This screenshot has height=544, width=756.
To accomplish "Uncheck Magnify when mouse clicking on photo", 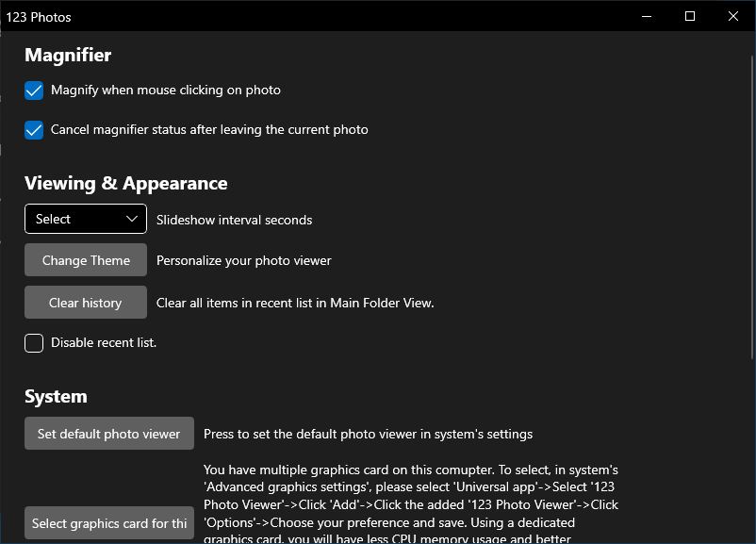I will 34,91.
